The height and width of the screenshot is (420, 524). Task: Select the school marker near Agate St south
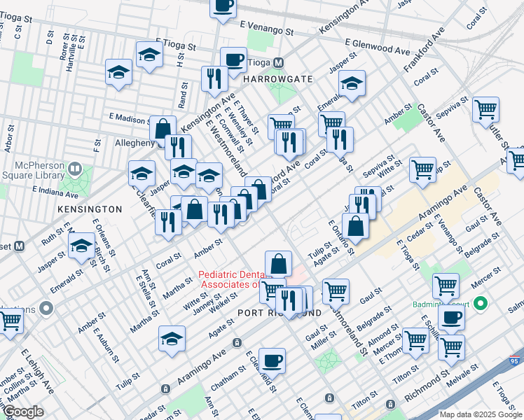[x=172, y=339]
